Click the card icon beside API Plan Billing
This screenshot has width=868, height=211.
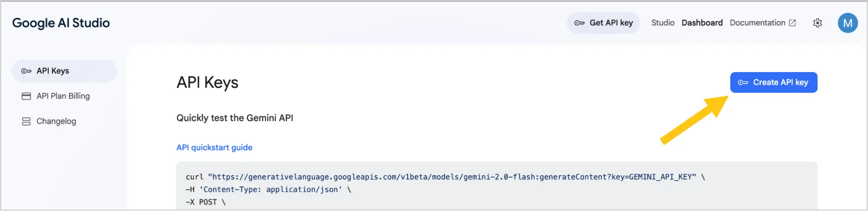coord(26,96)
